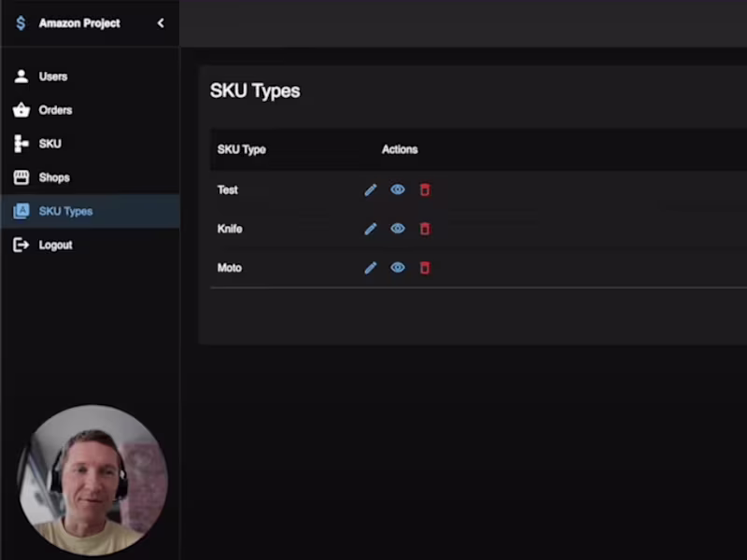View the Moto SKU type with the eye icon
The height and width of the screenshot is (560, 747).
pos(398,268)
